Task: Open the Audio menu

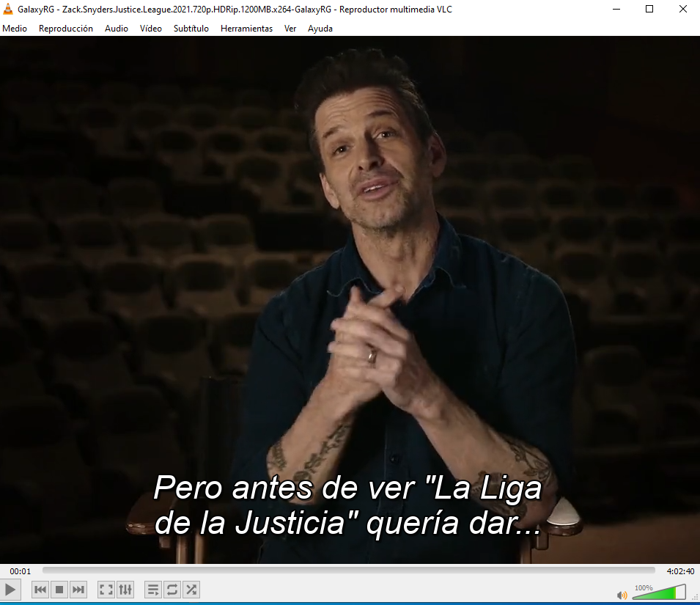Action: (117, 29)
